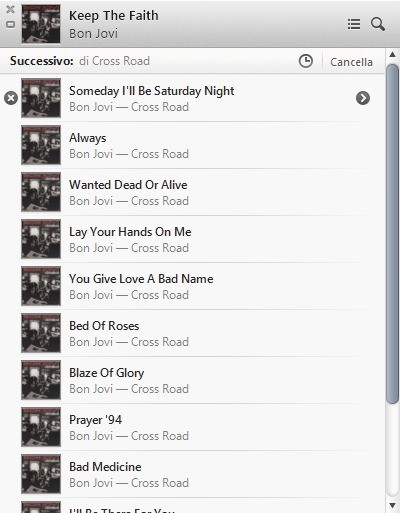Click the Keep The Faith album artwork
The image size is (400, 513).
click(41, 24)
